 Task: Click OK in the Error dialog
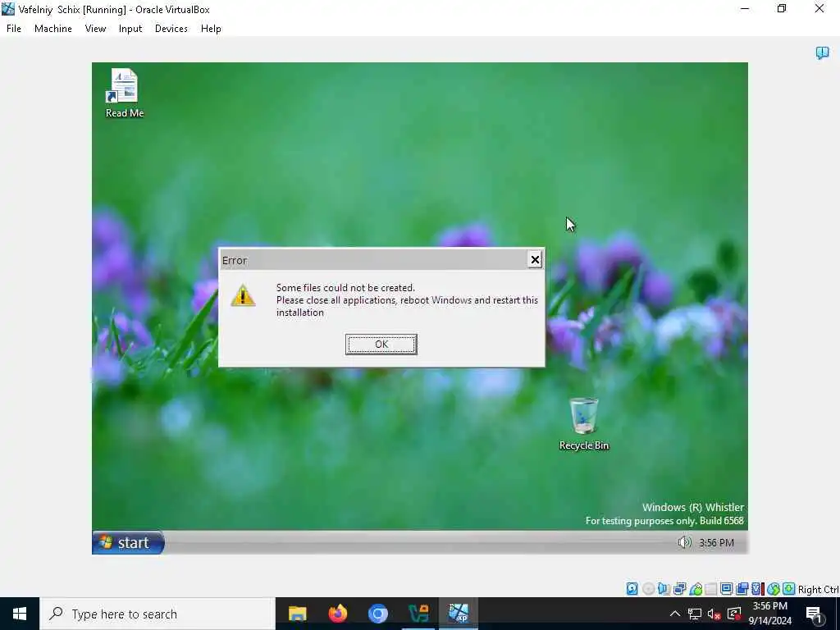381,344
